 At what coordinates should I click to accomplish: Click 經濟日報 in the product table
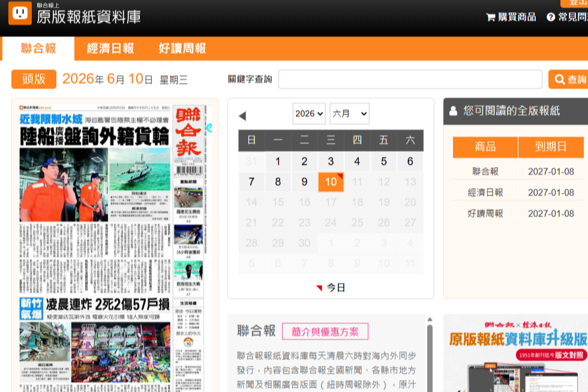coord(485,193)
